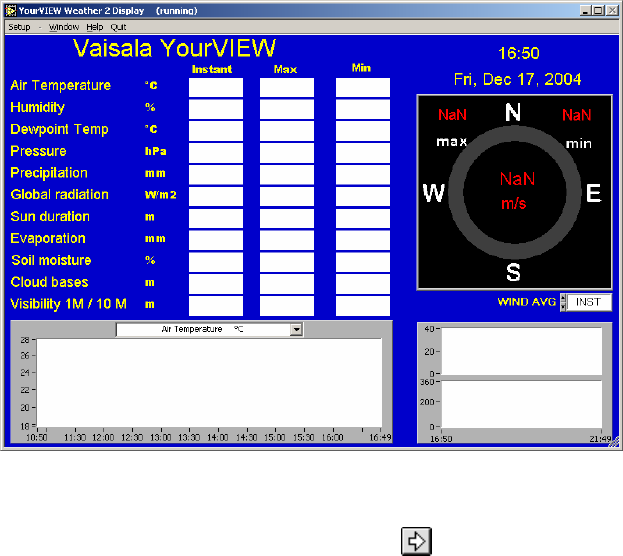This screenshot has width=623, height=556.
Task: Click the Global radiation Max value box
Action: (x=287, y=197)
